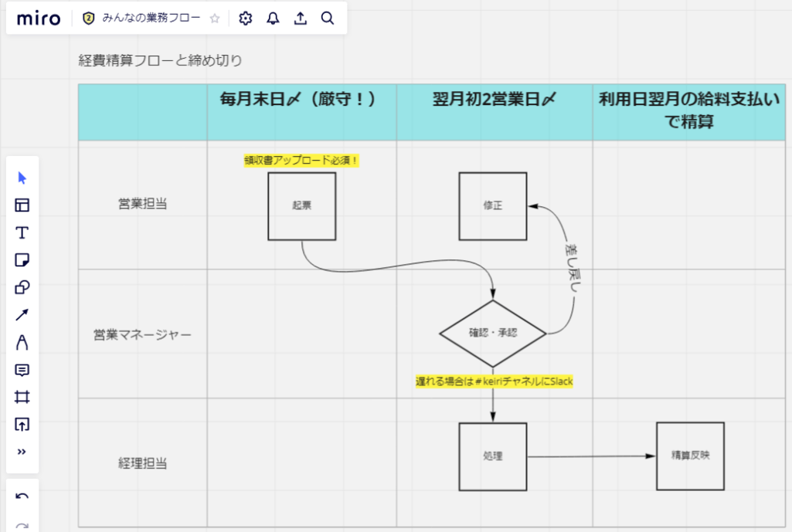Open the templates tool
The image size is (792, 532).
22,205
